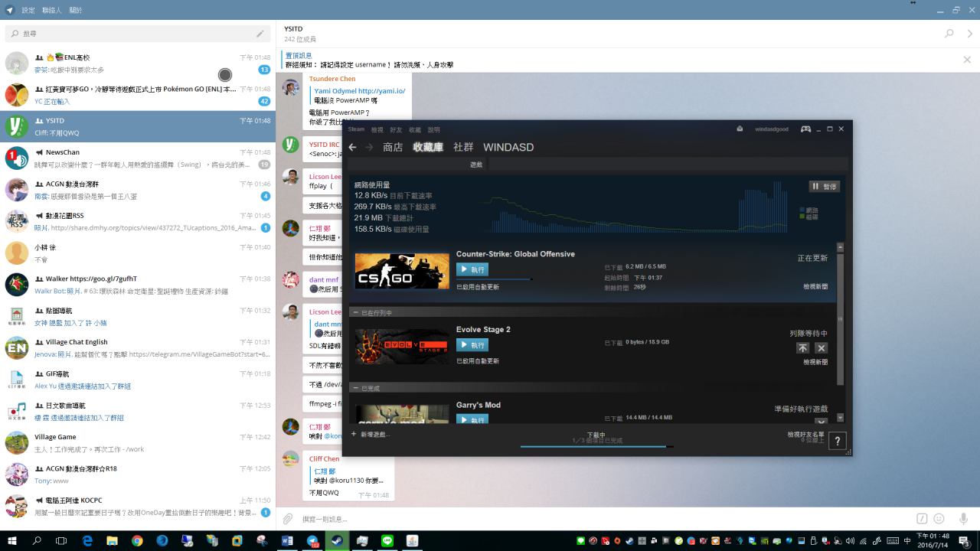Dismiss the pinned message in YSITD
The image size is (980, 551).
(x=967, y=60)
